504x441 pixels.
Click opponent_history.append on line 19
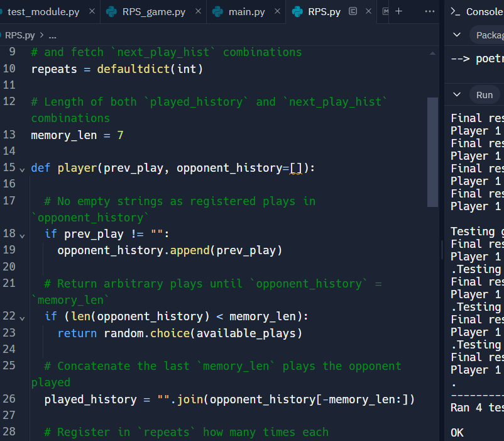click(x=133, y=250)
